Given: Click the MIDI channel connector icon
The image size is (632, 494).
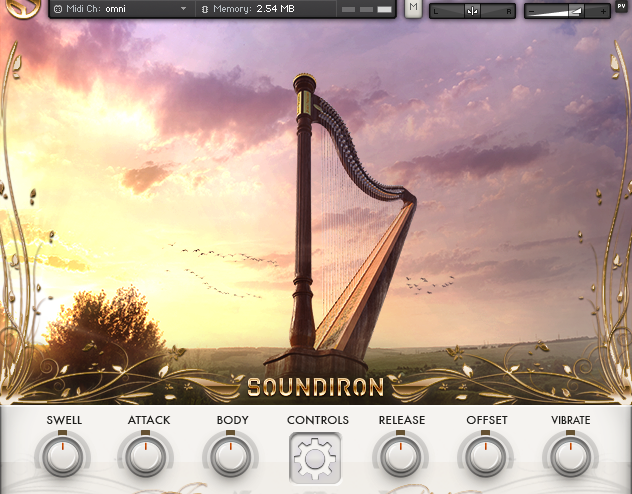Looking at the screenshot, I should (58, 9).
